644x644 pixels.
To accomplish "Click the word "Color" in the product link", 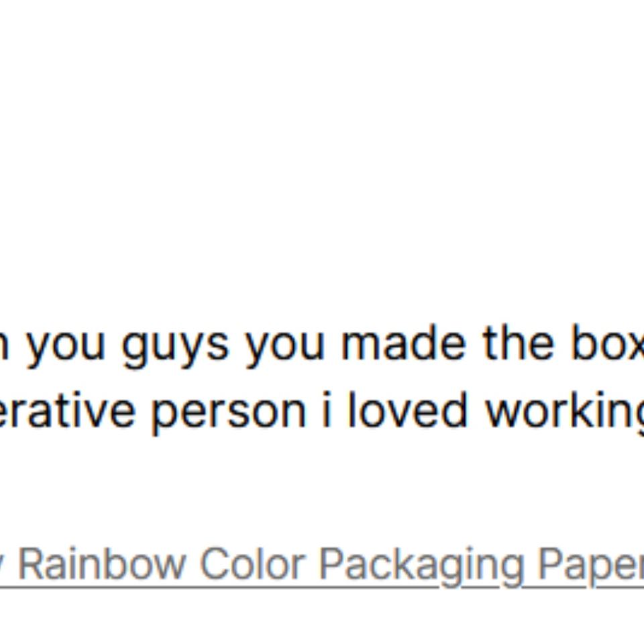I will click(252, 563).
